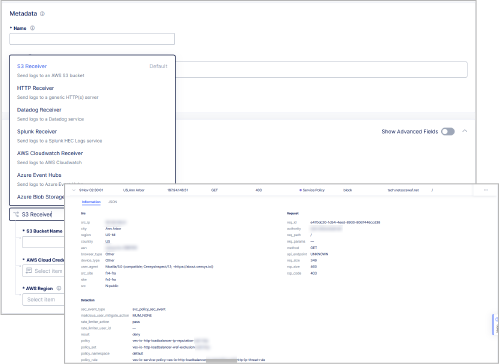The width and height of the screenshot is (499, 364).
Task: Click the 403 response code cell in log row
Action: [x=259, y=190]
